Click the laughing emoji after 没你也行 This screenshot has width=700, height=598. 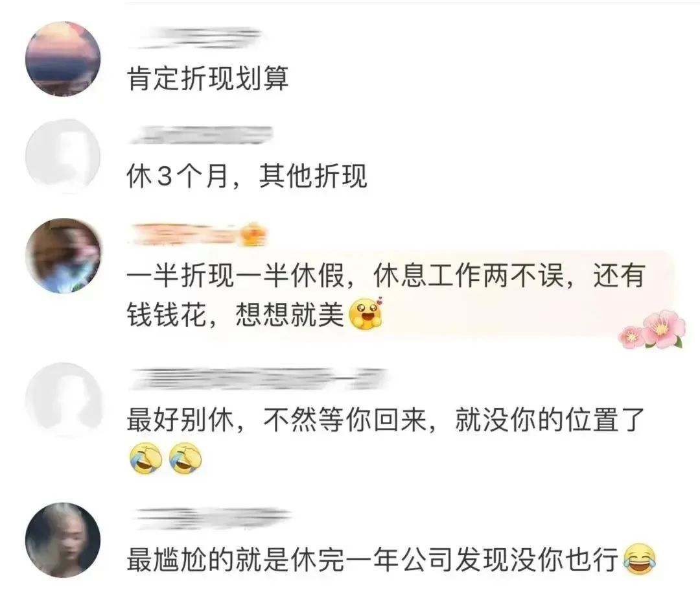point(639,558)
